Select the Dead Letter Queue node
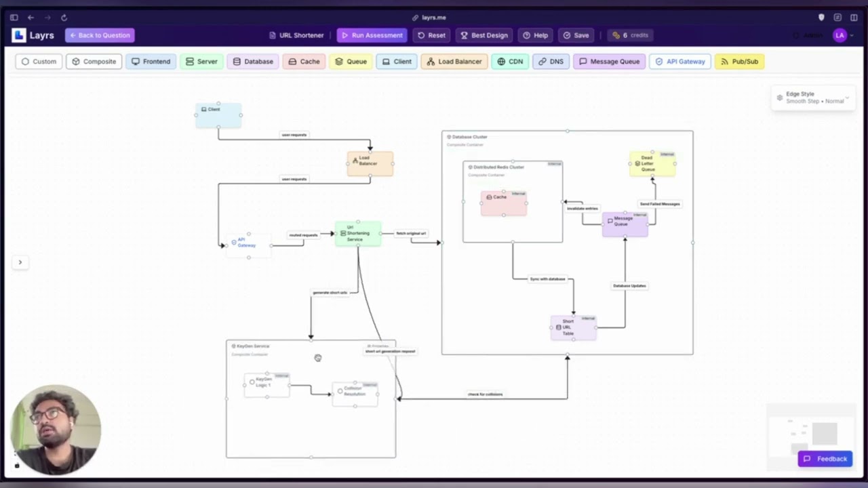 [x=652, y=164]
